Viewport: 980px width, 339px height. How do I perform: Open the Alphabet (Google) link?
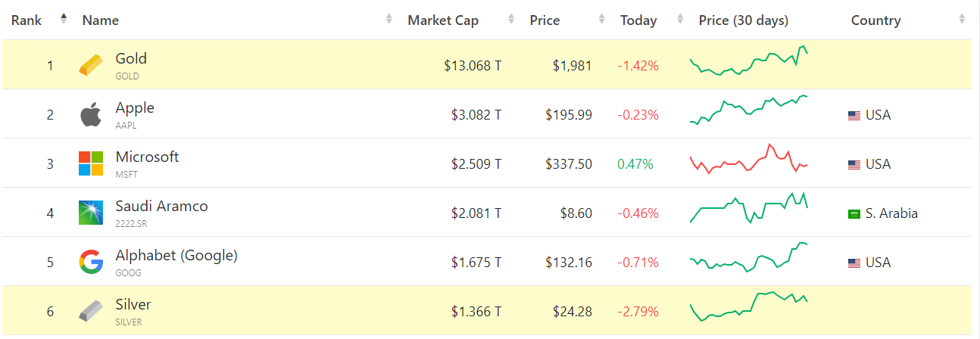176,256
